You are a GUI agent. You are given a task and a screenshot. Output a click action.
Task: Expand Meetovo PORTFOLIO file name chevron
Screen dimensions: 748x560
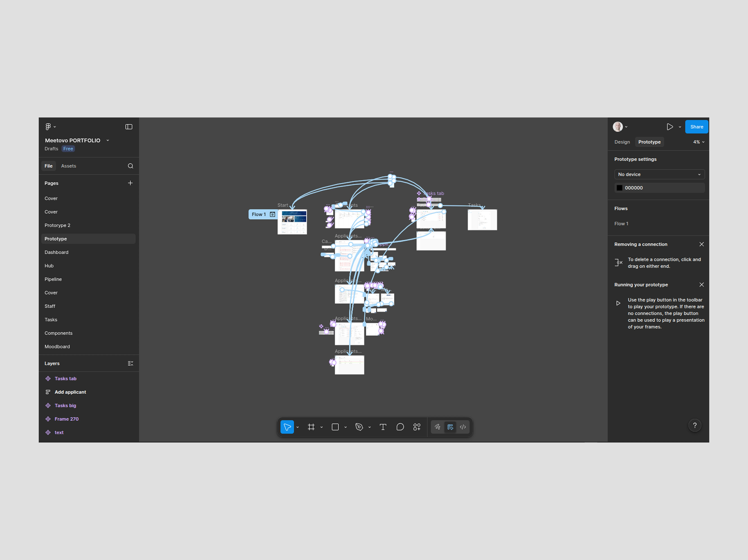[x=108, y=140]
